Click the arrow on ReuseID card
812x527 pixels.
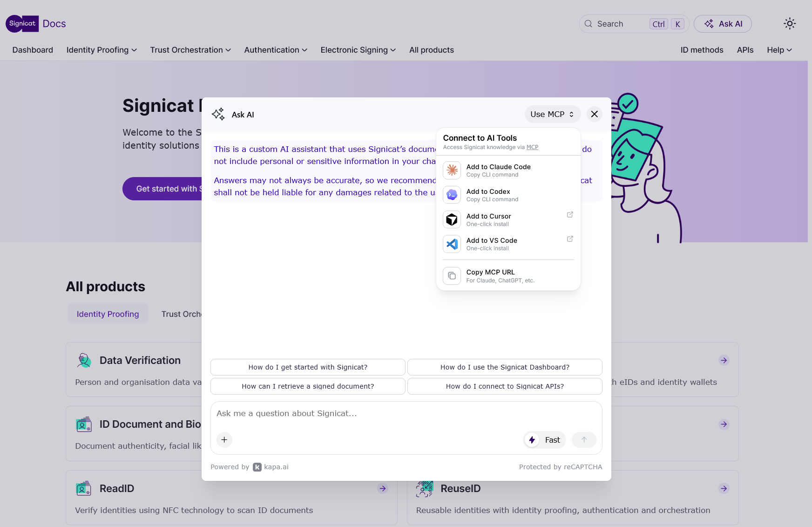724,488
